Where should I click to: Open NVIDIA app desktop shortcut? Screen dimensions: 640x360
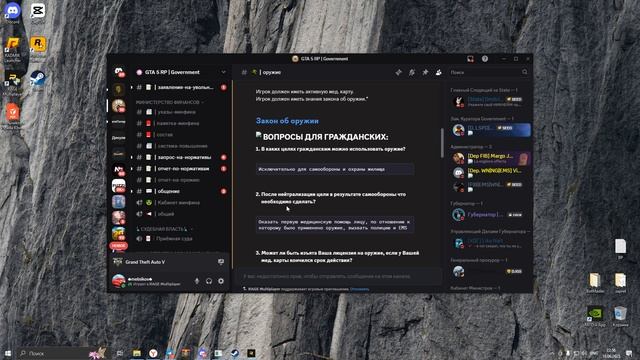tap(595, 315)
